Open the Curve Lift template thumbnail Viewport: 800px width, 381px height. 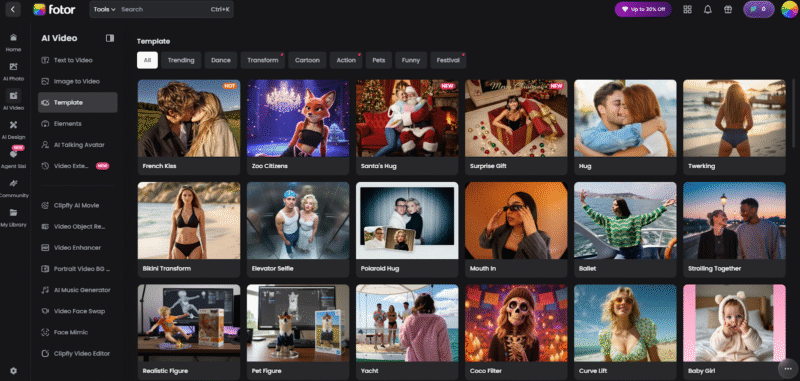tap(626, 323)
